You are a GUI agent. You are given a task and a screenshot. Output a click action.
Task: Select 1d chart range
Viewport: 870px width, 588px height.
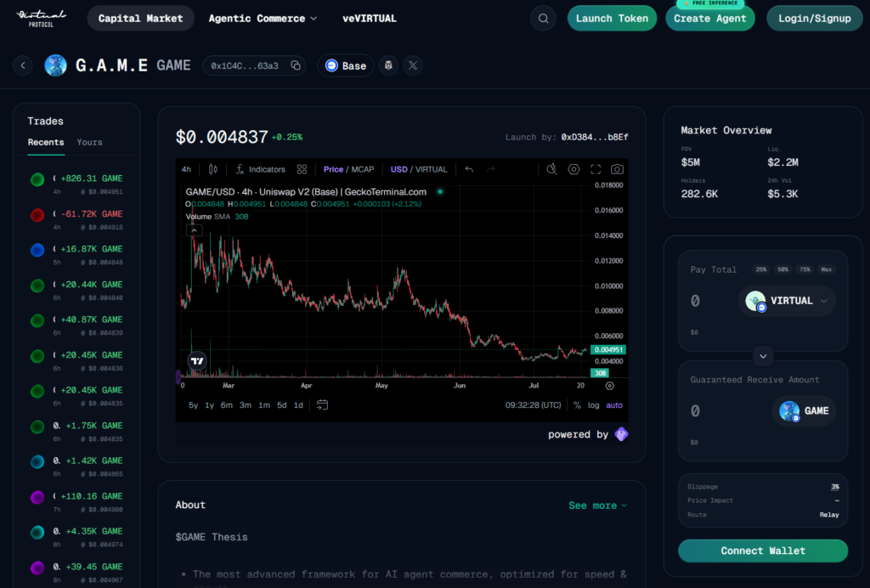[298, 405]
